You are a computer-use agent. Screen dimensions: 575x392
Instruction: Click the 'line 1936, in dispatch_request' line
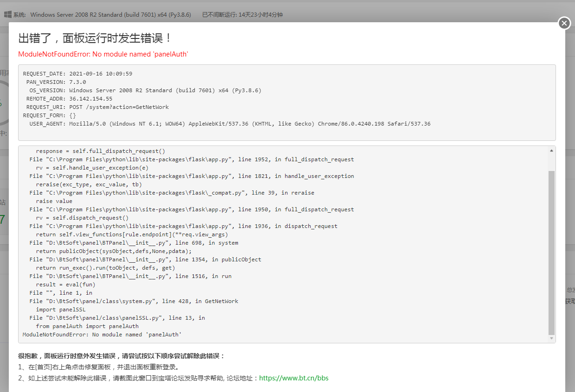click(x=183, y=226)
